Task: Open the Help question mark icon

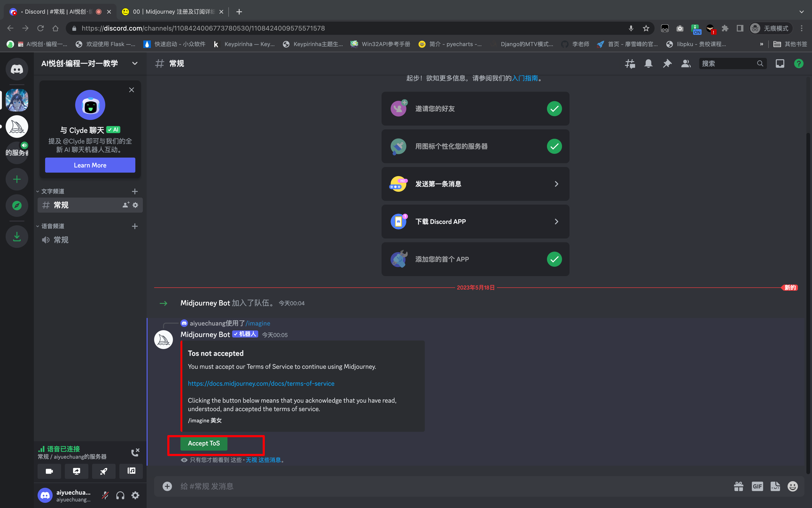Action: (799, 63)
